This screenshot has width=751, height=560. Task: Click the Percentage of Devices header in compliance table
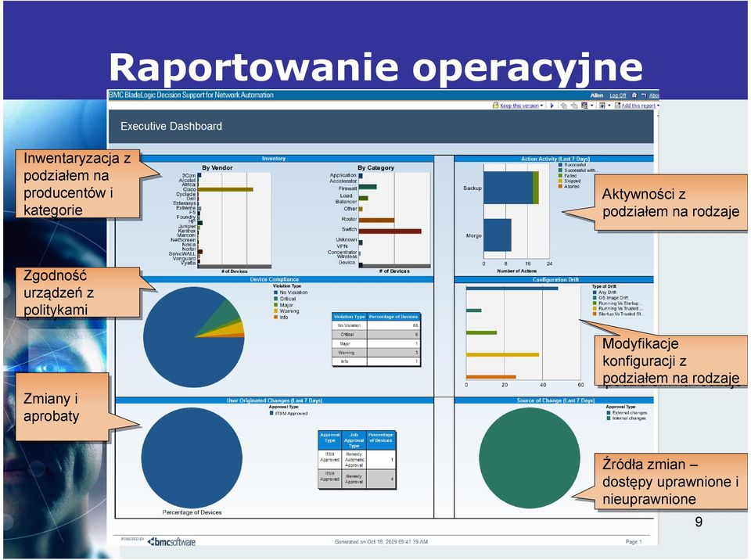[x=393, y=317]
